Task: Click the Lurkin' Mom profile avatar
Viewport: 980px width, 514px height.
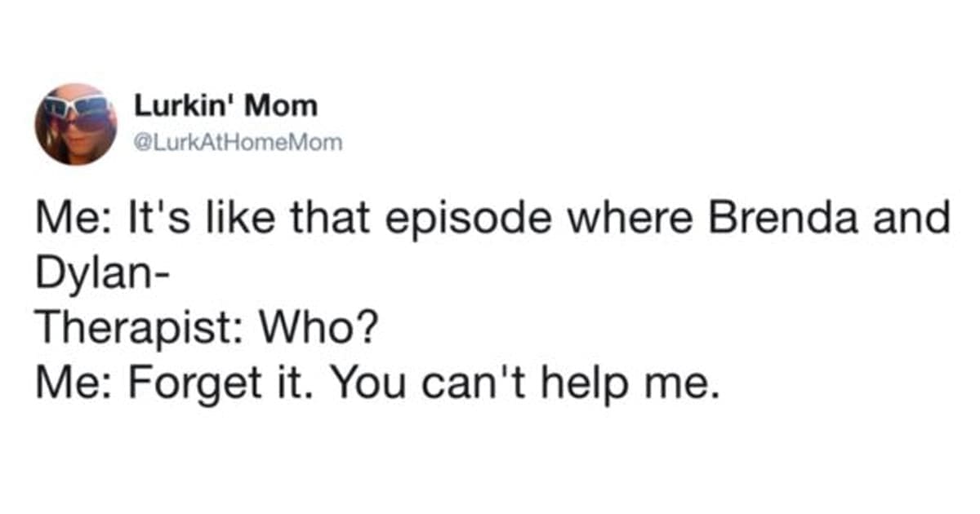Action: pos(76,124)
